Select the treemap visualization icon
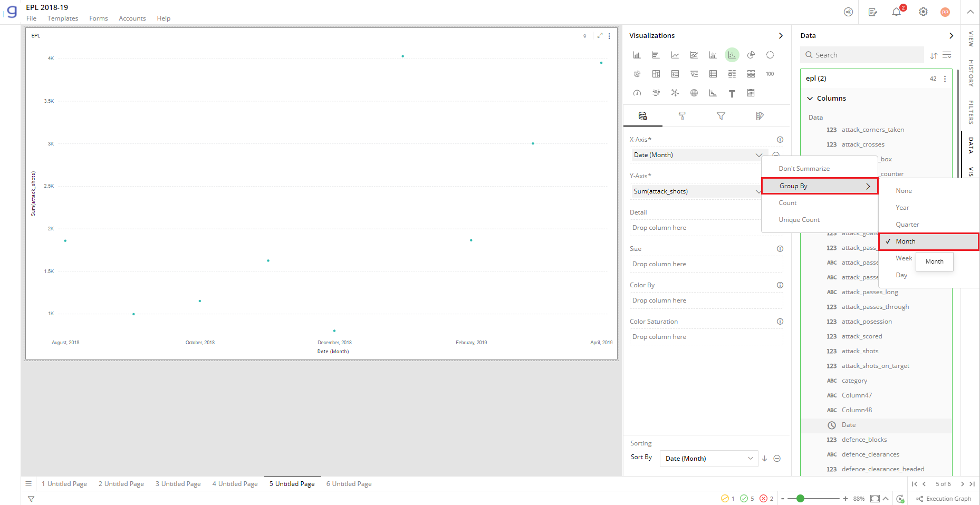This screenshot has width=980, height=505. (656, 74)
